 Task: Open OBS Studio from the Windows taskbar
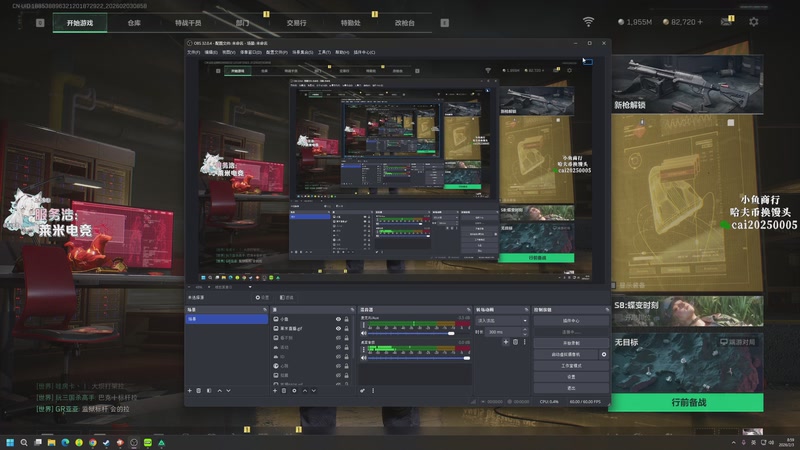tap(134, 443)
